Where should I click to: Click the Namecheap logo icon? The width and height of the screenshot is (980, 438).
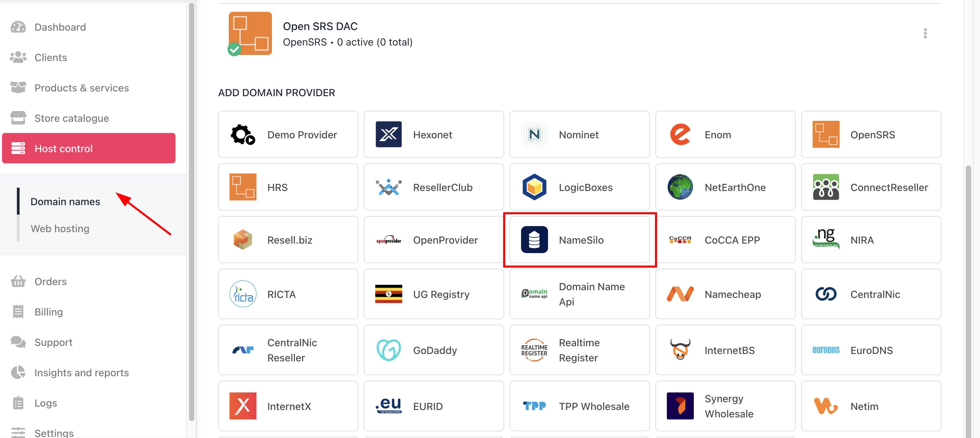680,294
